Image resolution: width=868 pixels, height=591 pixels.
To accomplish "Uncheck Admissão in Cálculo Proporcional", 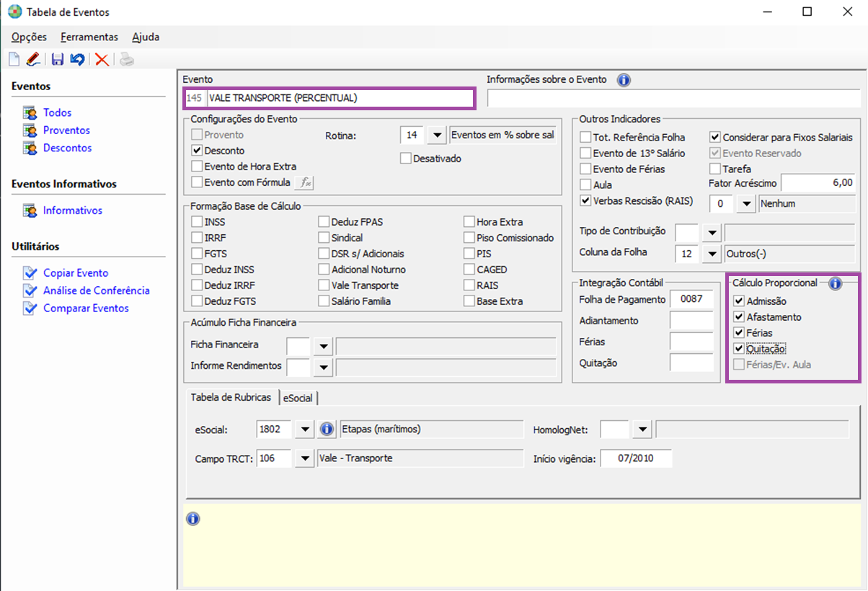I will coord(738,301).
